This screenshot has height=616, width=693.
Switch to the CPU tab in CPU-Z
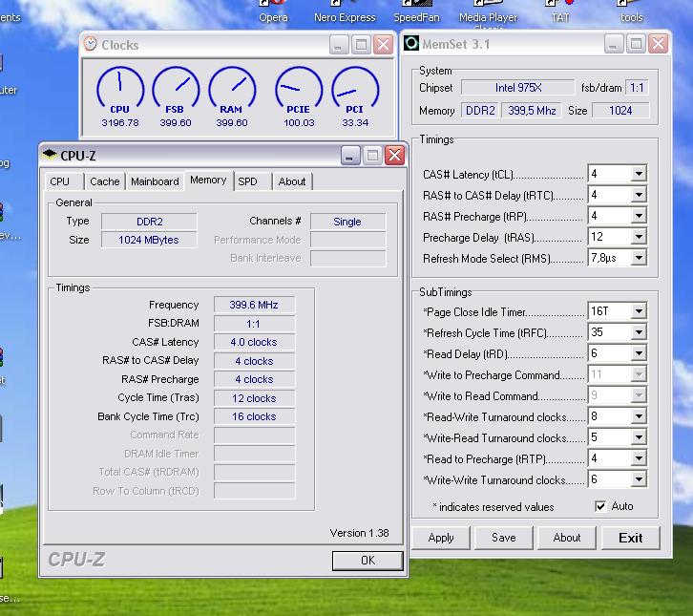pyautogui.click(x=64, y=181)
